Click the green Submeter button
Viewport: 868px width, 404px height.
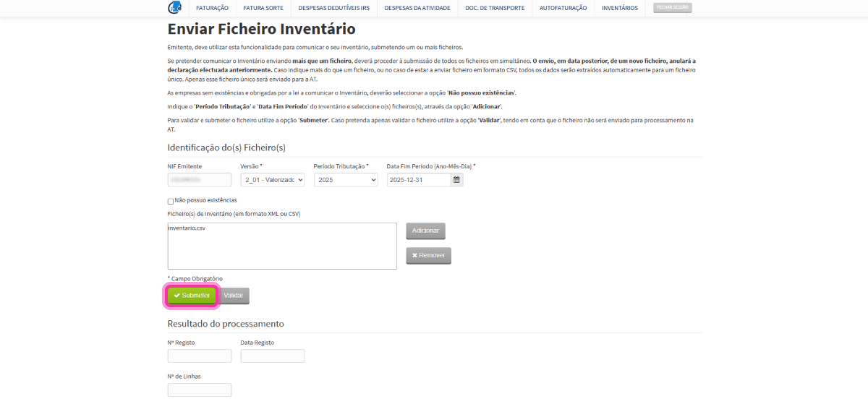(192, 296)
